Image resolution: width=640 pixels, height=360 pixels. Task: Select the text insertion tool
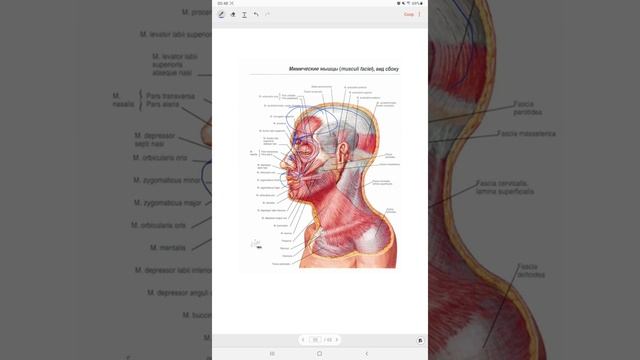click(244, 14)
